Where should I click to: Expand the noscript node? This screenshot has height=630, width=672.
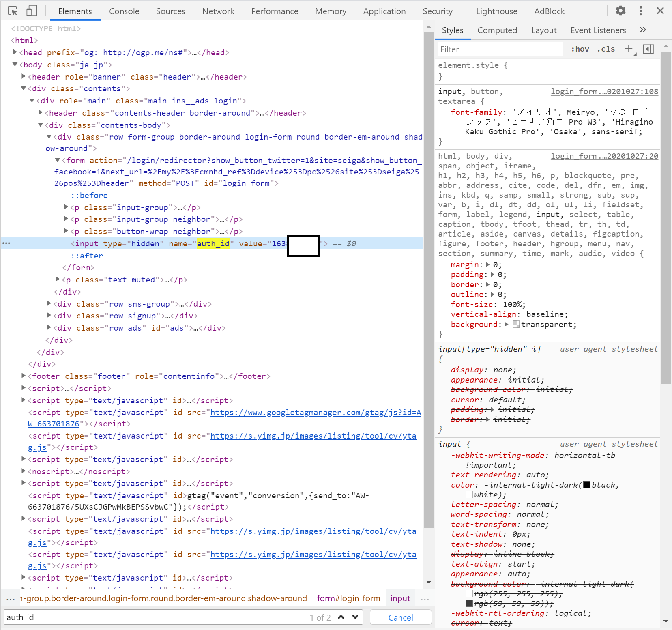coord(24,471)
